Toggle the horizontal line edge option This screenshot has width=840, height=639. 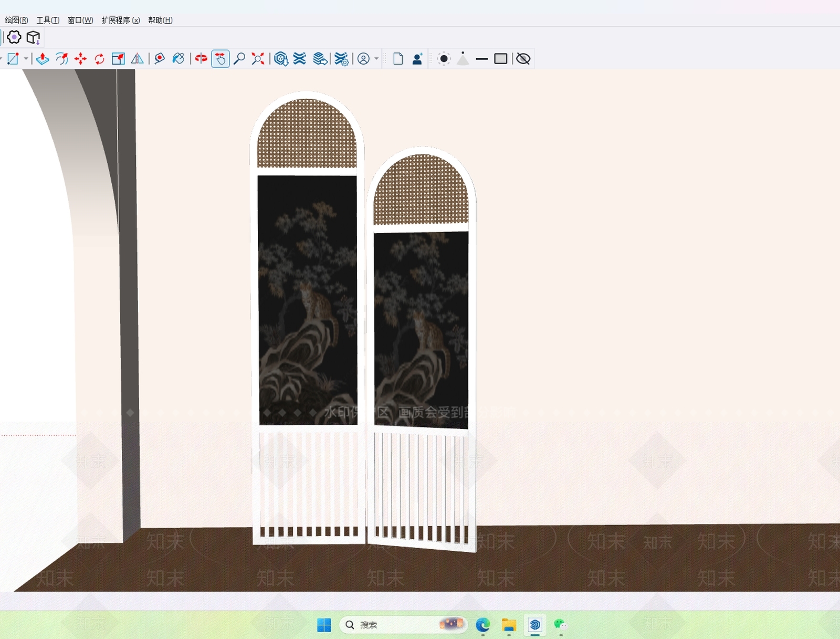482,59
